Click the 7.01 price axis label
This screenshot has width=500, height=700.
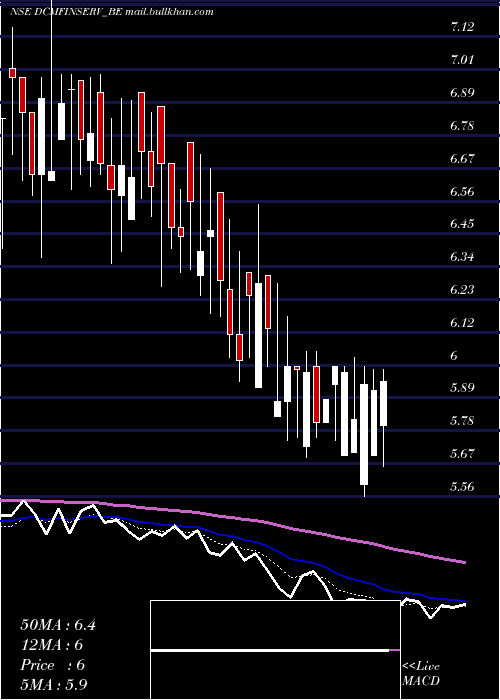pos(462,60)
